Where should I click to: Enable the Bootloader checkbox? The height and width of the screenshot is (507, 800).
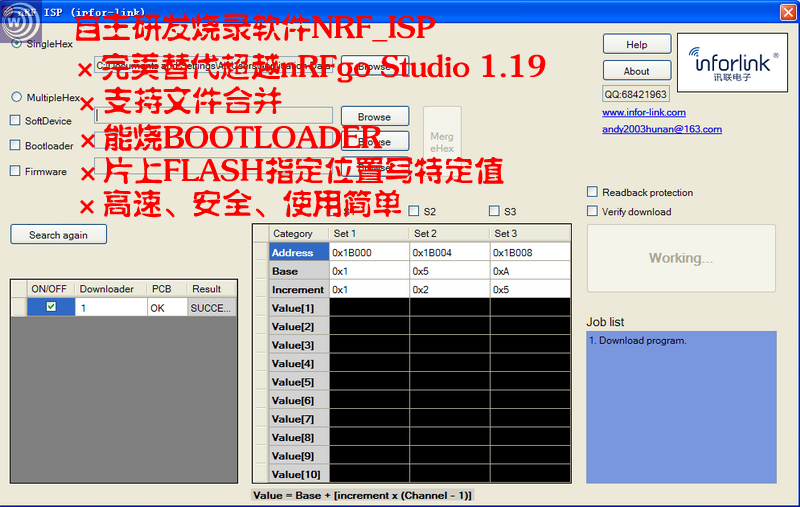(15, 145)
